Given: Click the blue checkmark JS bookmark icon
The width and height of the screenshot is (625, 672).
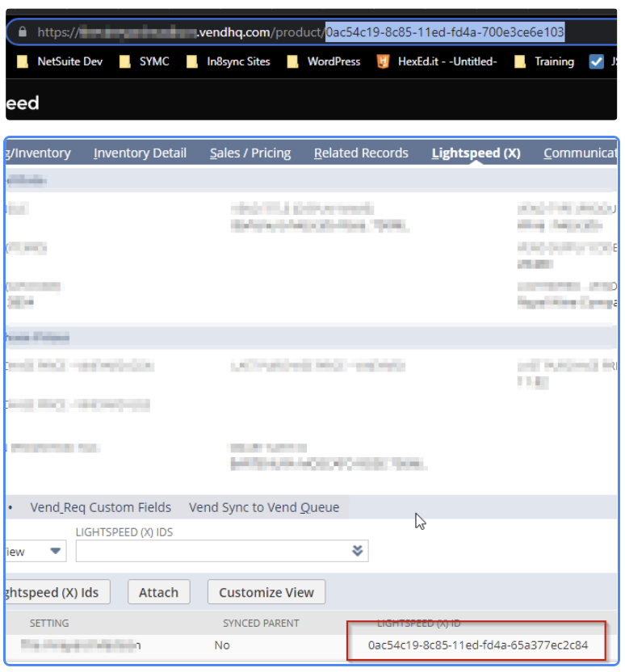Looking at the screenshot, I should pos(596,61).
